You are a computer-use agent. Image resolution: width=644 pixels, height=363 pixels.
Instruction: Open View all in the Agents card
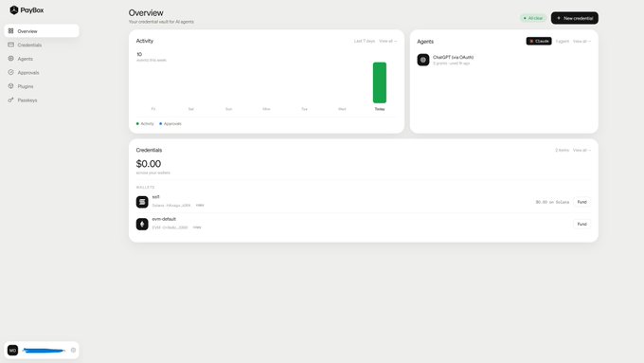coord(582,41)
